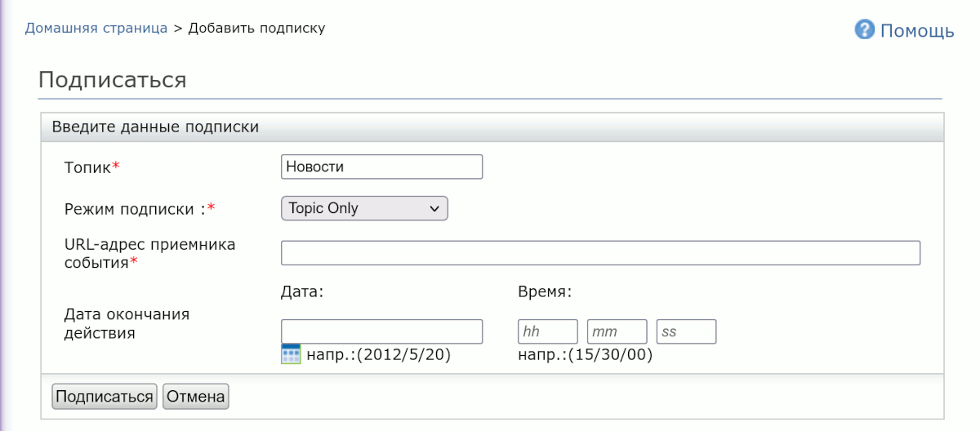
Task: Click the "Топик" field label
Action: click(x=87, y=167)
